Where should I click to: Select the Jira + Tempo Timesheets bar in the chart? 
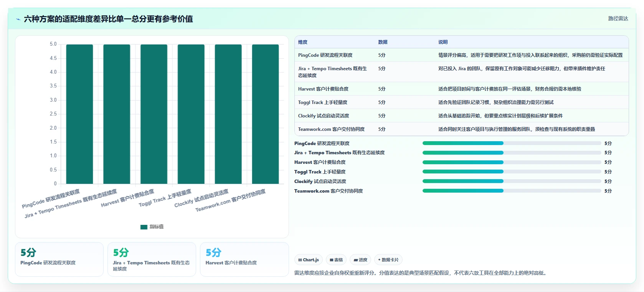click(117, 114)
